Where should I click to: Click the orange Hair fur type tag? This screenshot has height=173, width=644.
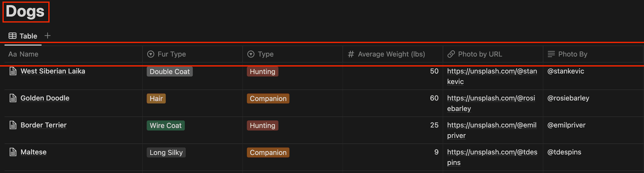(156, 99)
